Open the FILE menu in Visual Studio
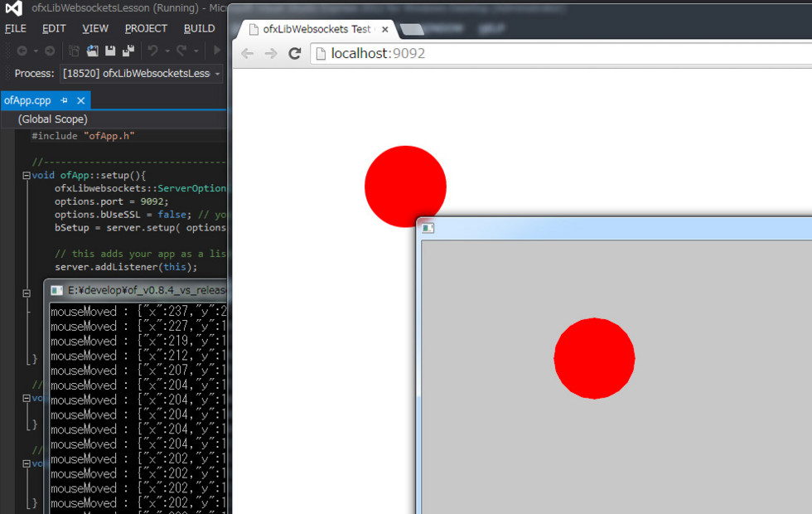812x514 pixels. (x=16, y=28)
